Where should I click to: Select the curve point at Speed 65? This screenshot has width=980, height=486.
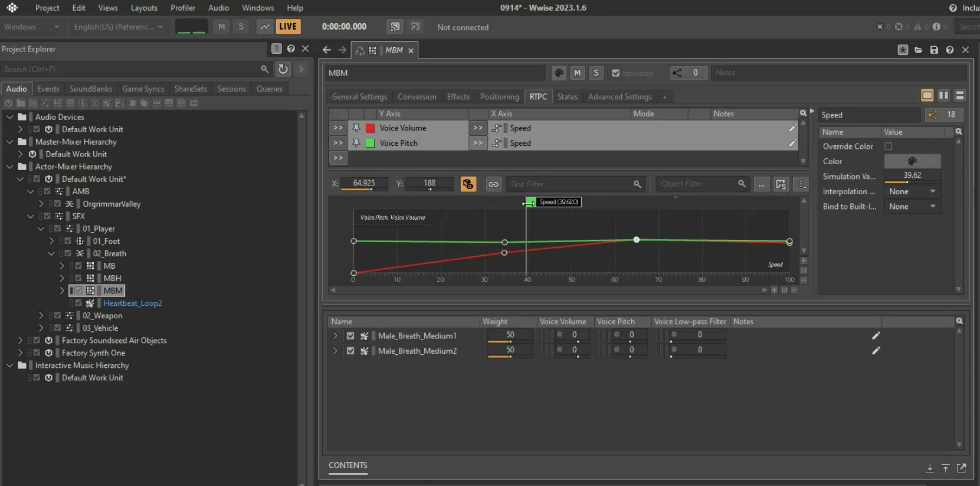tap(636, 240)
